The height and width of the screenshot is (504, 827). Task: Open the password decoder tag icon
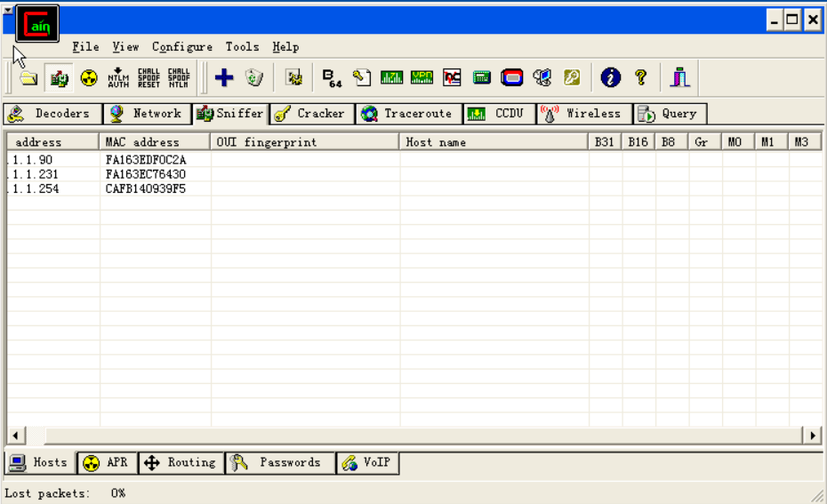pos(362,78)
